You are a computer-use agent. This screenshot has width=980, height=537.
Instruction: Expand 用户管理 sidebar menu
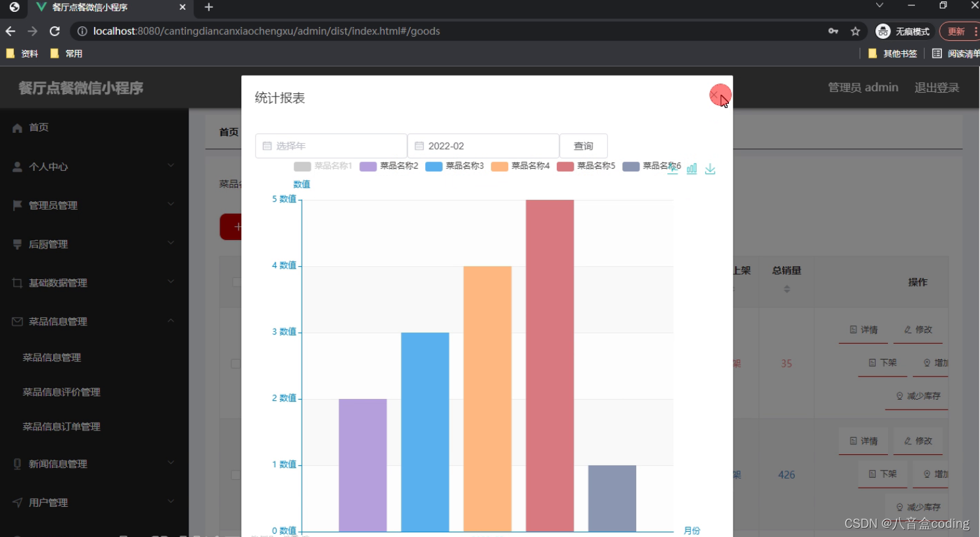point(94,502)
